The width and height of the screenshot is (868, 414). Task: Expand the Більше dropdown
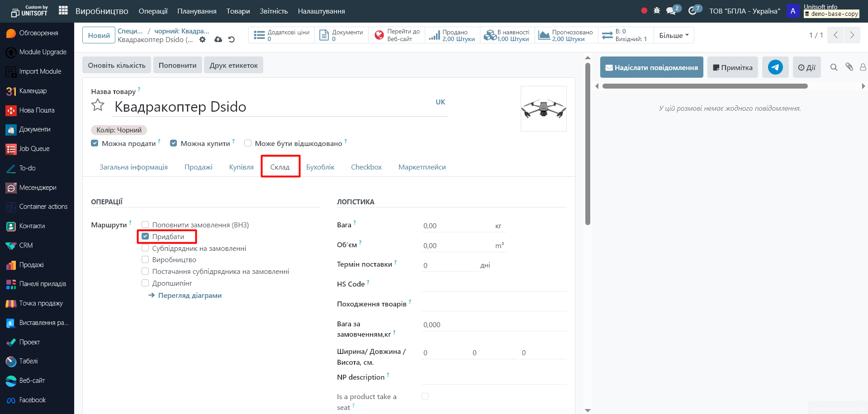point(674,35)
